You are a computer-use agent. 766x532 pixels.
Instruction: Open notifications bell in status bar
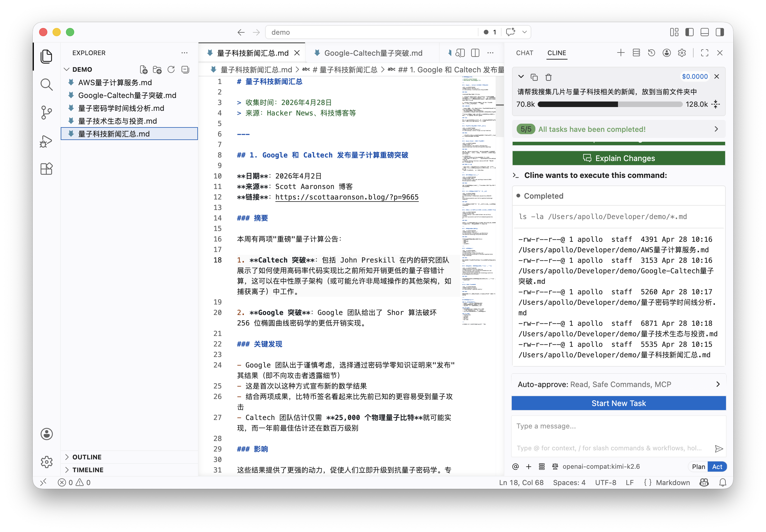coord(722,482)
